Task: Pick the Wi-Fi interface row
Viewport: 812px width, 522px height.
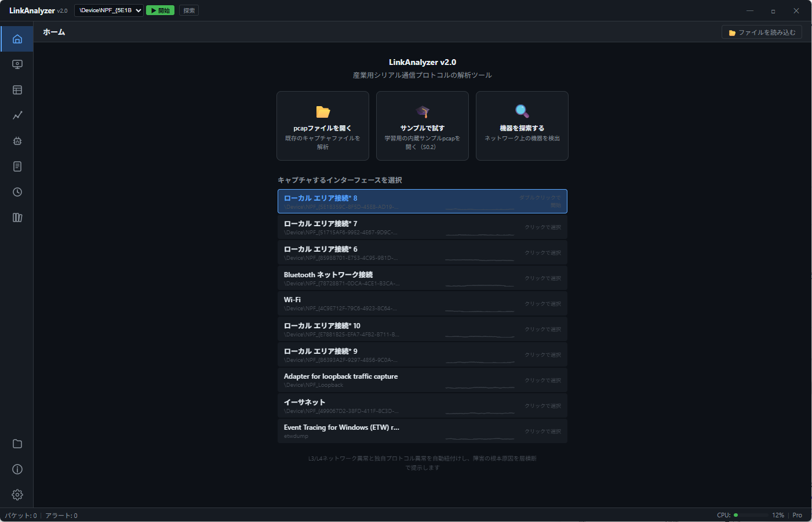Action: tap(423, 303)
